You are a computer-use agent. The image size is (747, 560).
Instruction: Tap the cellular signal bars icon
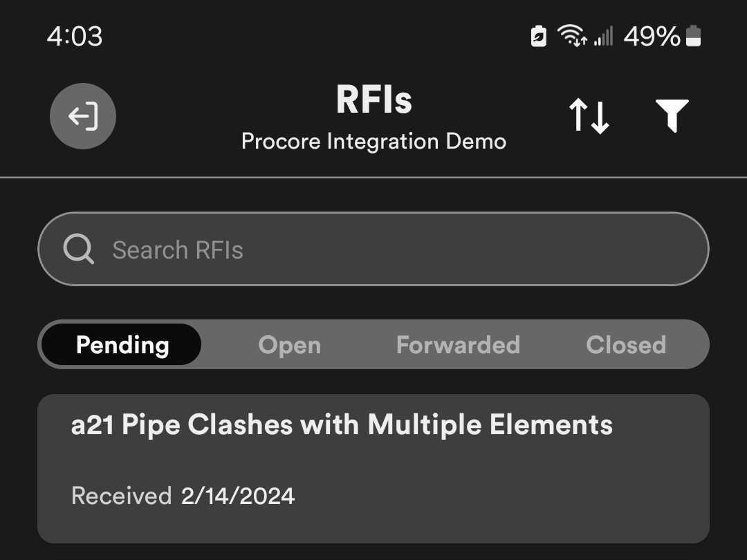(603, 36)
